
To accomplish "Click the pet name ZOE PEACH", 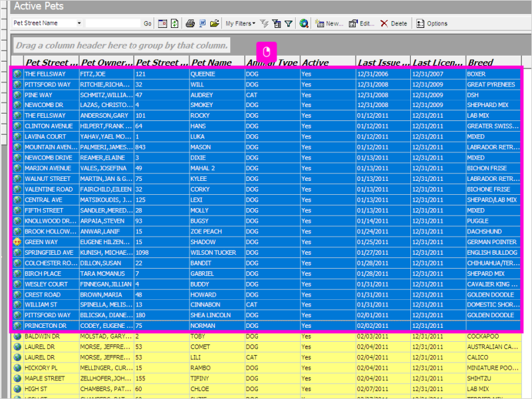I will coord(206,231).
